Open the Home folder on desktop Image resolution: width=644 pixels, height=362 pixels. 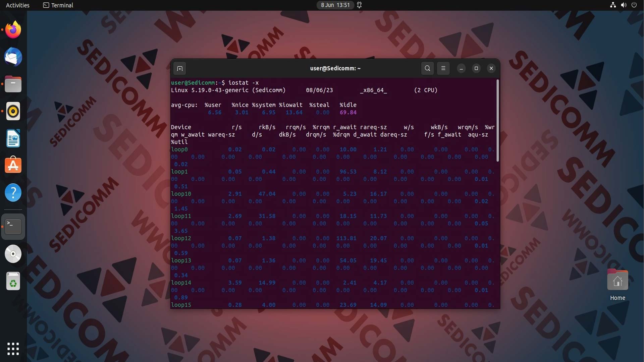pos(618,285)
